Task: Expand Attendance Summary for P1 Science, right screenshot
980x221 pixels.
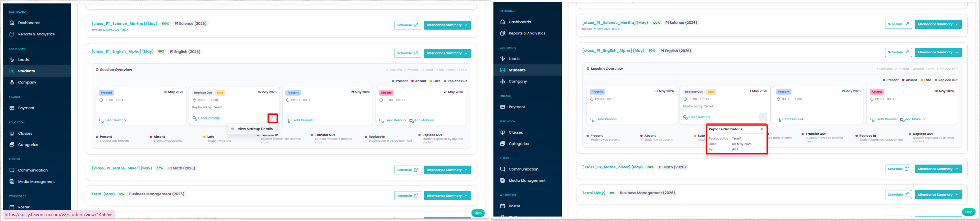Action: click(938, 24)
